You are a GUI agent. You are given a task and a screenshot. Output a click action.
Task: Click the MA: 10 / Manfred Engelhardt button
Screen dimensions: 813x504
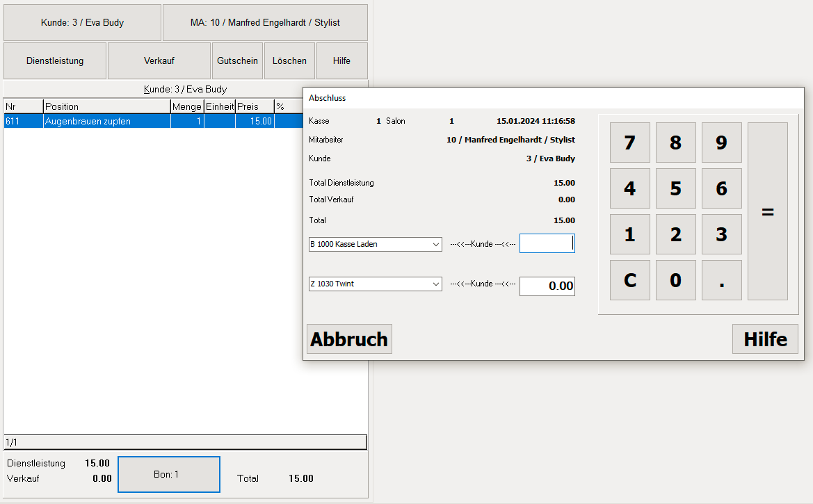tap(265, 23)
